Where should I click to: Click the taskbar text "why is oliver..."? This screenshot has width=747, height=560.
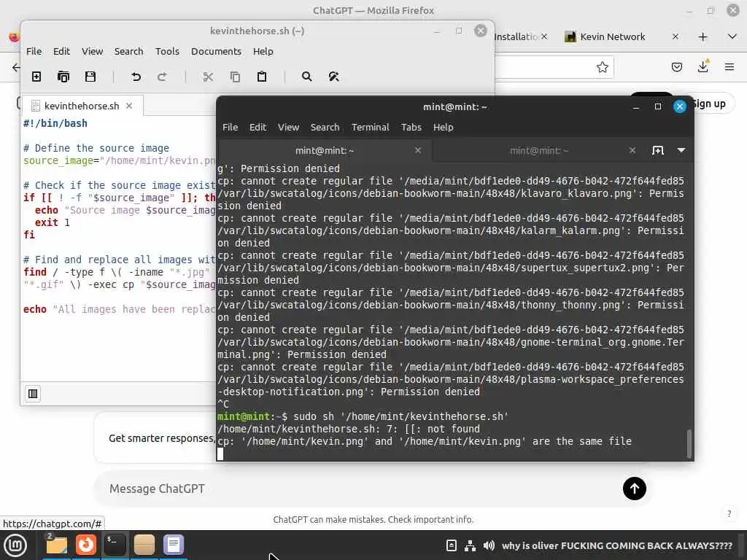[617, 545]
